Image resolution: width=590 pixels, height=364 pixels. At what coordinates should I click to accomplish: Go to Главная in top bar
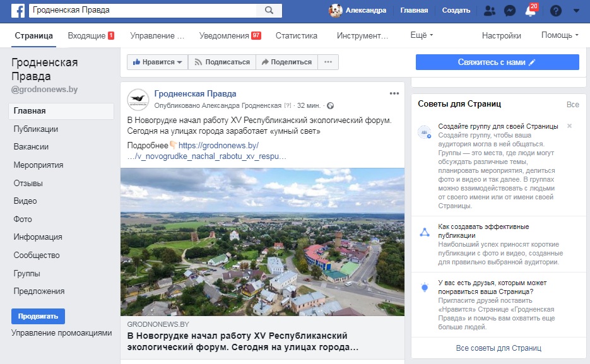[414, 10]
